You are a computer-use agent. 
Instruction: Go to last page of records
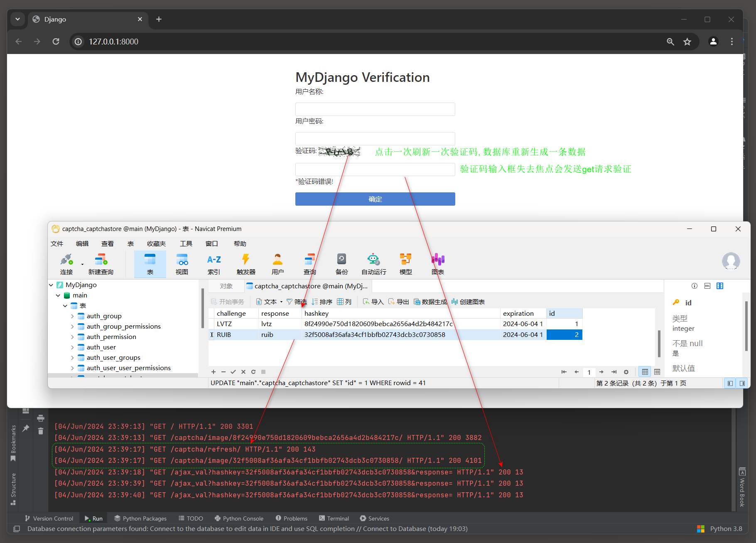point(614,372)
